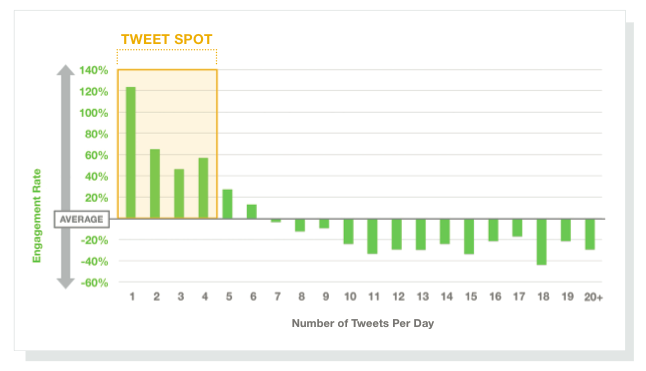Click the bar for 3 tweets per day
This screenshot has height=371, width=646.
pos(179,194)
